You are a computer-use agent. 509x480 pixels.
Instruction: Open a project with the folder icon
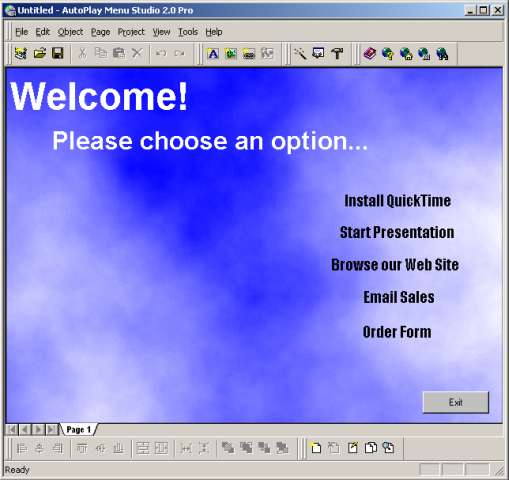(x=40, y=53)
